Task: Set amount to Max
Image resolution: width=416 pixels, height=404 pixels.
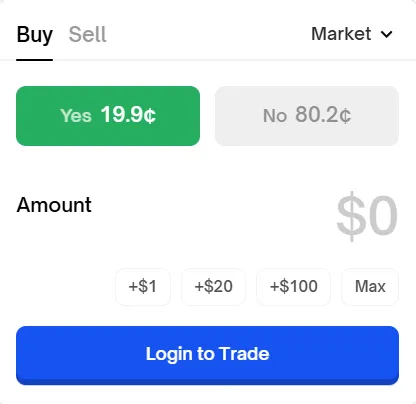Action: pos(370,286)
